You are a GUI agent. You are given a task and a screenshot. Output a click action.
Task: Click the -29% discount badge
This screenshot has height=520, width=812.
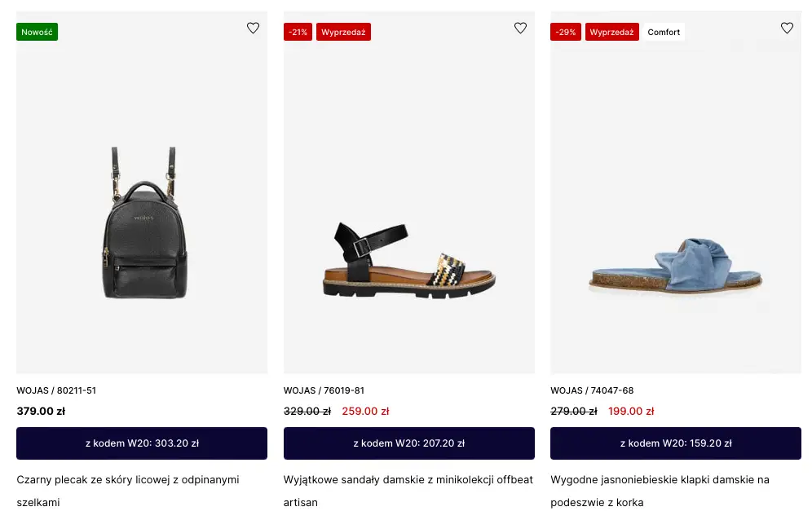(x=565, y=32)
